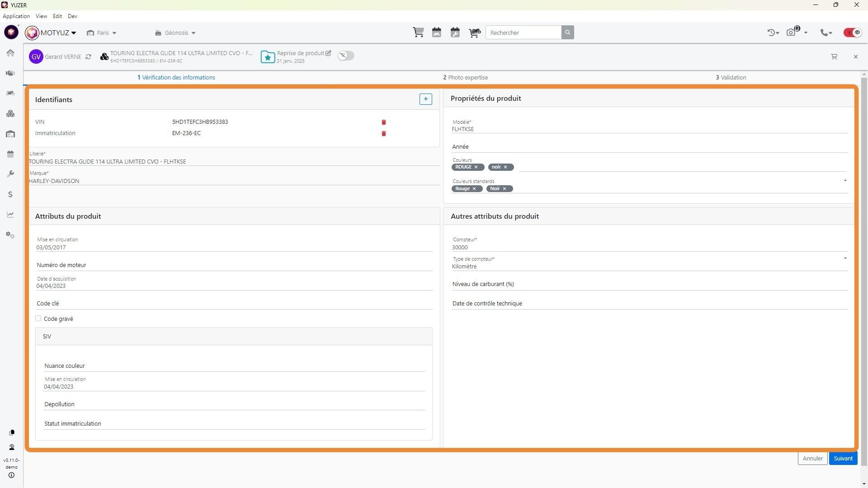Click the Suivant button
868x488 pixels.
point(843,458)
